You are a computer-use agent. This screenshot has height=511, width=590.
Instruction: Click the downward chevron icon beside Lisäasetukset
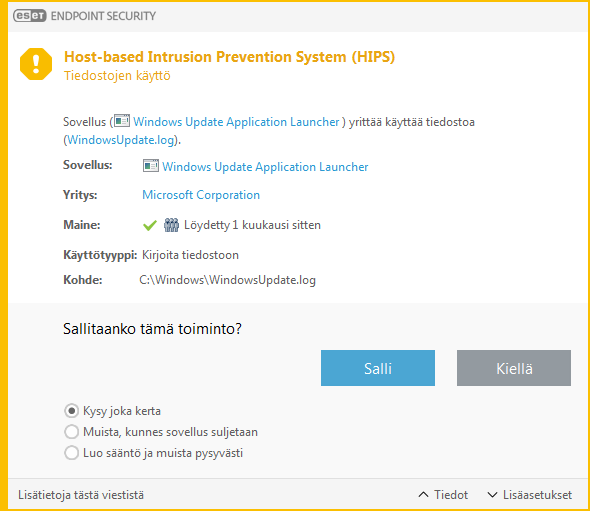click(492, 494)
